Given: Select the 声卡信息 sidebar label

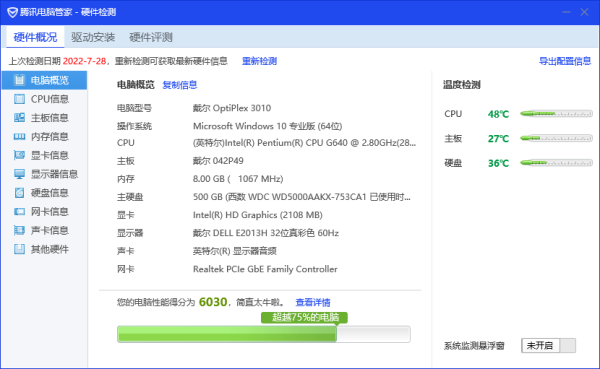Looking at the screenshot, I should coord(50,230).
